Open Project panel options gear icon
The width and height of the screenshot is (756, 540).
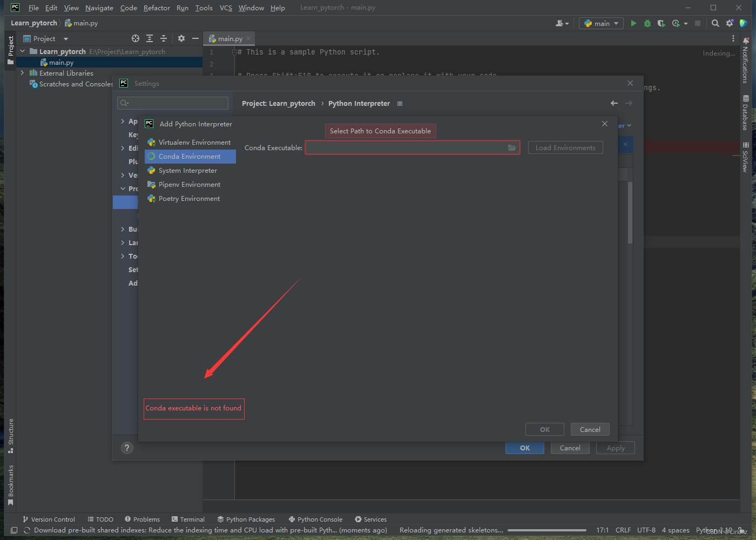click(x=181, y=38)
